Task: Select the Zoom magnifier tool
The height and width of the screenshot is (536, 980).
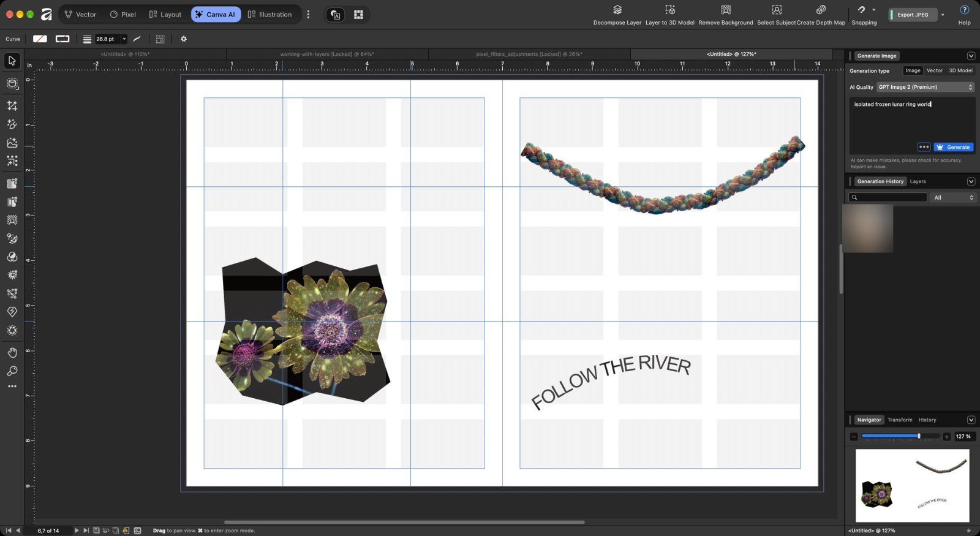Action: point(12,371)
